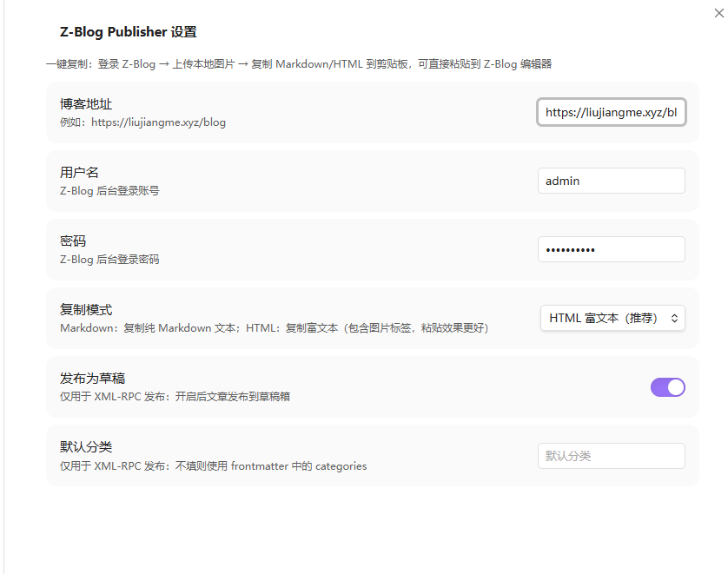728x574 pixels.
Task: Open the copy mode HTML rich text dropdown
Action: [612, 318]
